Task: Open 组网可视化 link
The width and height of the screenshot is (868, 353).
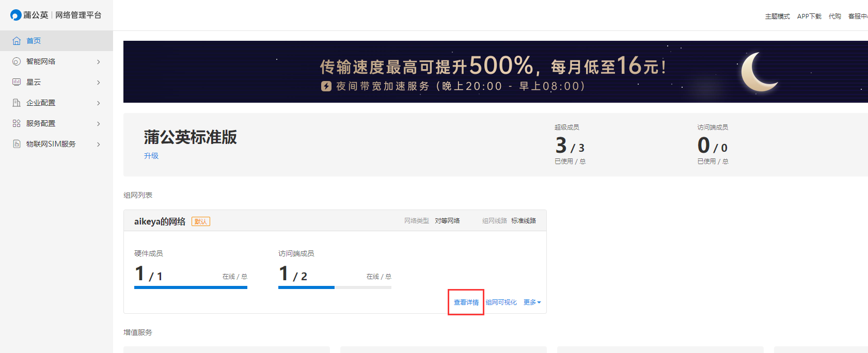Action: (x=501, y=302)
